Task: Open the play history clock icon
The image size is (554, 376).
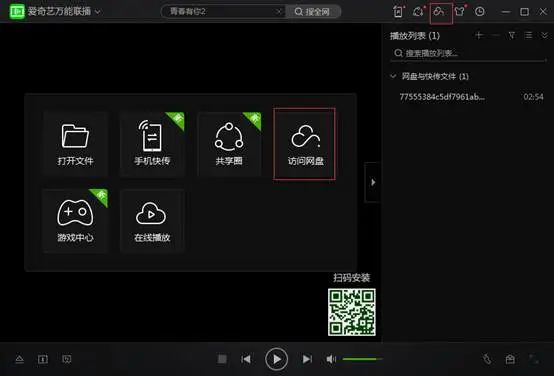Action: click(480, 12)
